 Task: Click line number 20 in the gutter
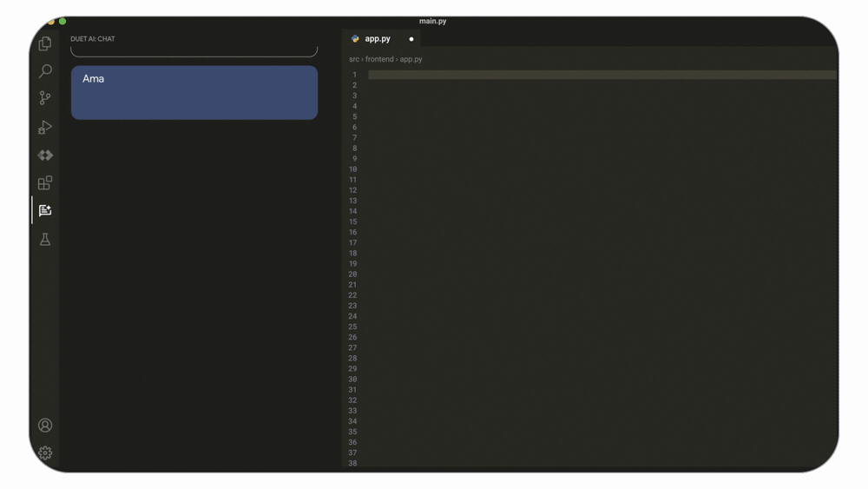tap(353, 274)
